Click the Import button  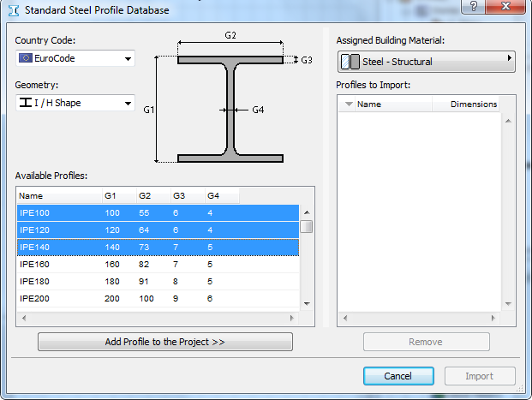click(x=480, y=376)
